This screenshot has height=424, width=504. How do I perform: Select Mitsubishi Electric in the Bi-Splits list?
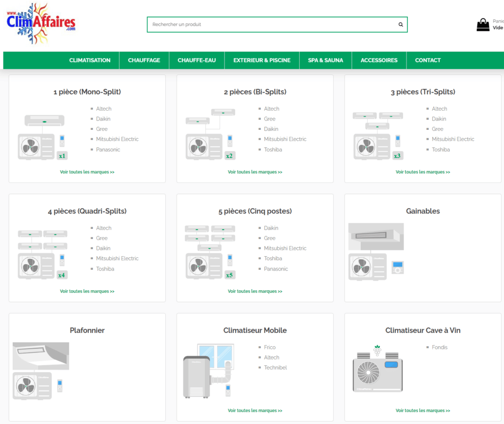coord(285,139)
